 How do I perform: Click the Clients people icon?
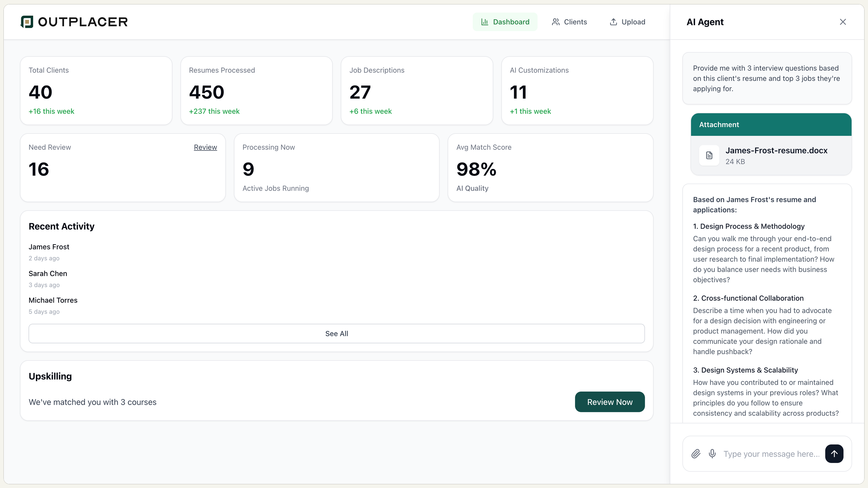556,21
